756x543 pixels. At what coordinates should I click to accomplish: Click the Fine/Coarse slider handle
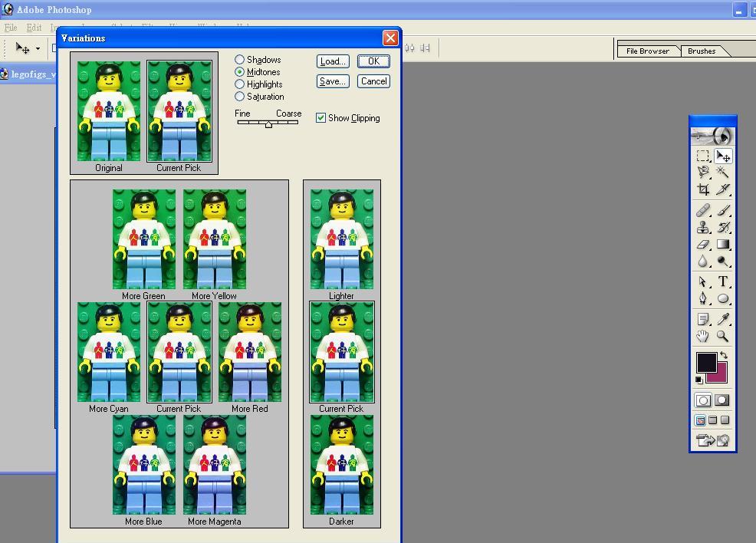[268, 124]
